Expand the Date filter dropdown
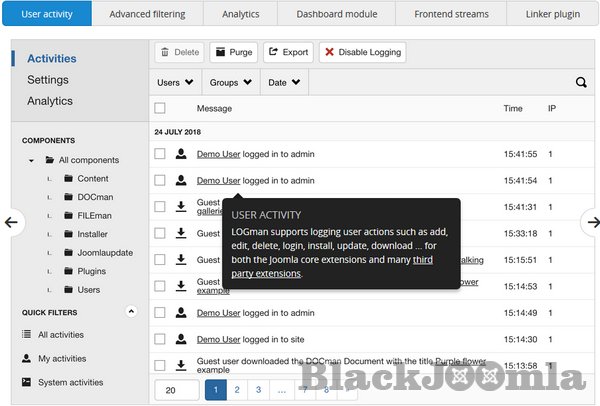The image size is (600, 406). (283, 83)
